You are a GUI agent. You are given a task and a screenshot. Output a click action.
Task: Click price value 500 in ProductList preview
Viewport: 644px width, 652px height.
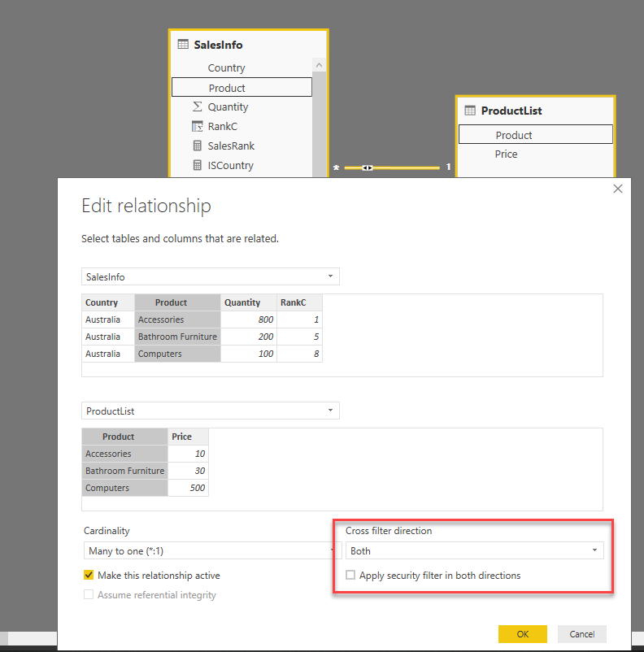pyautogui.click(x=188, y=488)
